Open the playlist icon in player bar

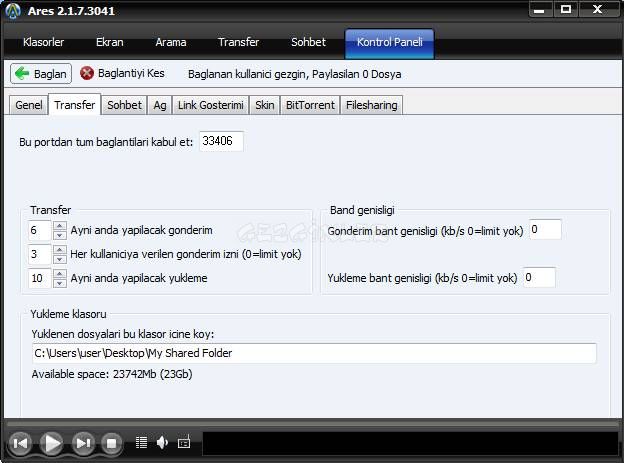click(141, 442)
